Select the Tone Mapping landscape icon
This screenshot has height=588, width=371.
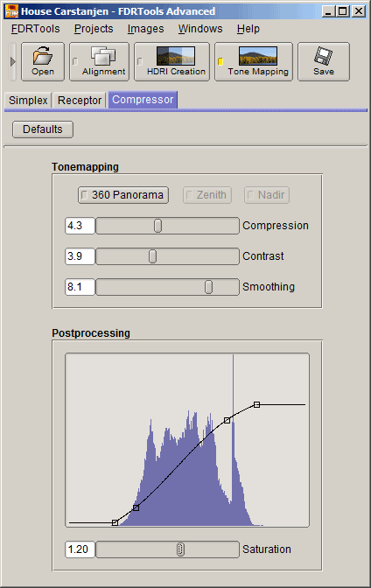pyautogui.click(x=258, y=56)
